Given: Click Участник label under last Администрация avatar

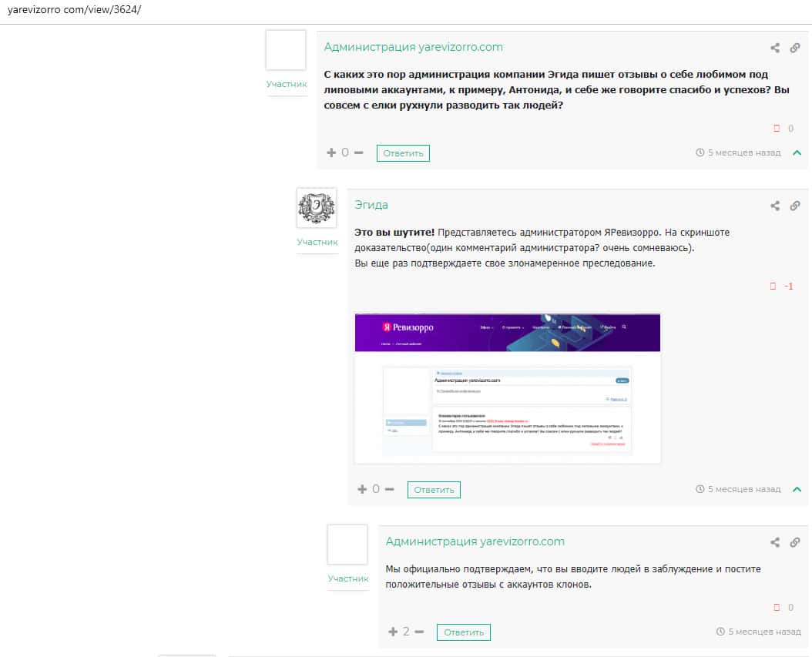Looking at the screenshot, I should (348, 578).
